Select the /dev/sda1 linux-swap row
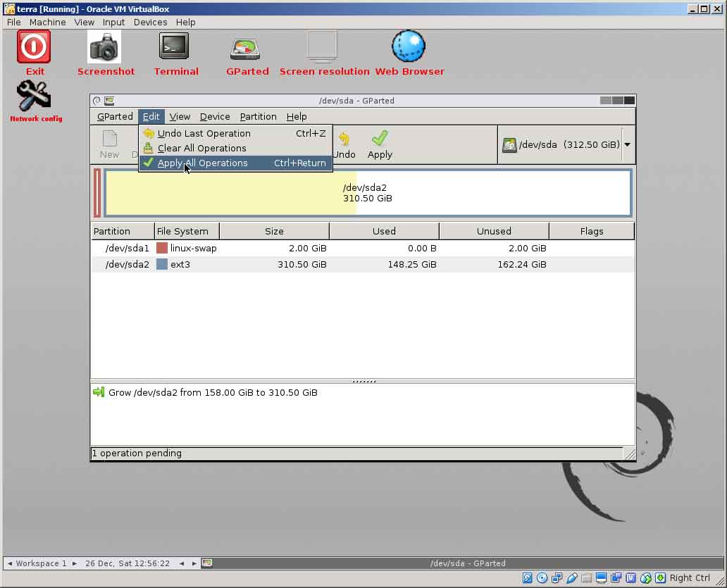The width and height of the screenshot is (727, 588). click(x=363, y=249)
